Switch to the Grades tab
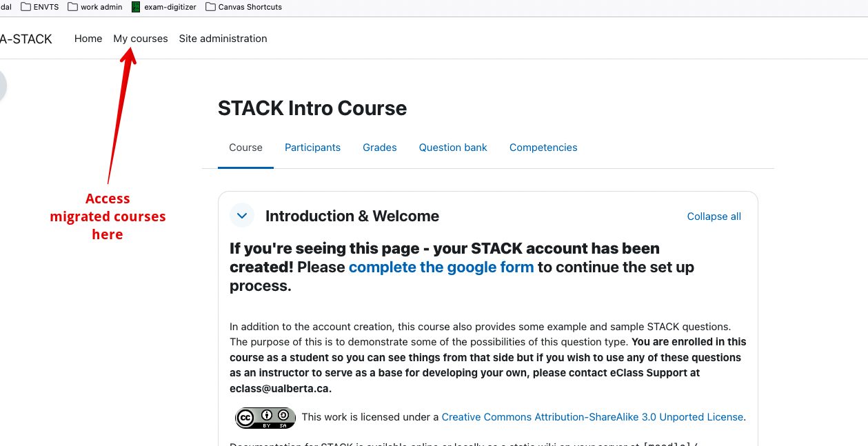Screen dimensions: 868x446 pos(380,148)
